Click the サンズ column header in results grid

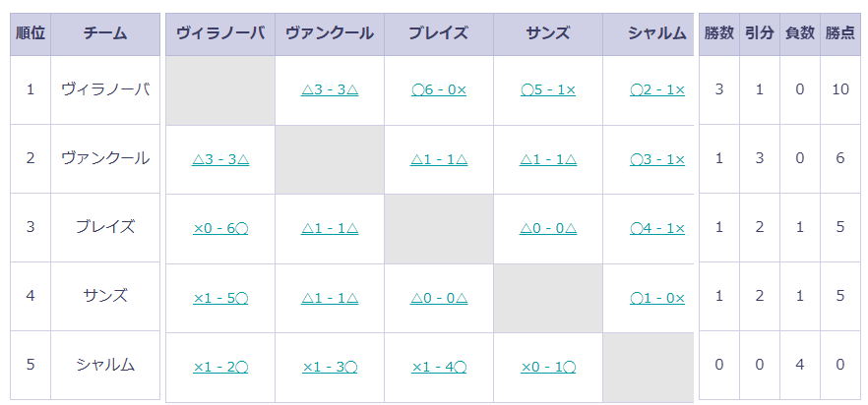548,33
